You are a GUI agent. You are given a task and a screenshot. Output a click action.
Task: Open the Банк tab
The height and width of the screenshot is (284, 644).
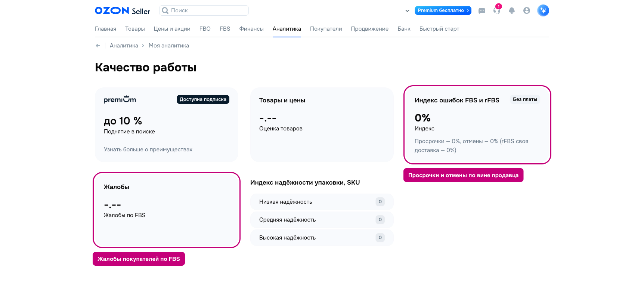[x=404, y=29]
